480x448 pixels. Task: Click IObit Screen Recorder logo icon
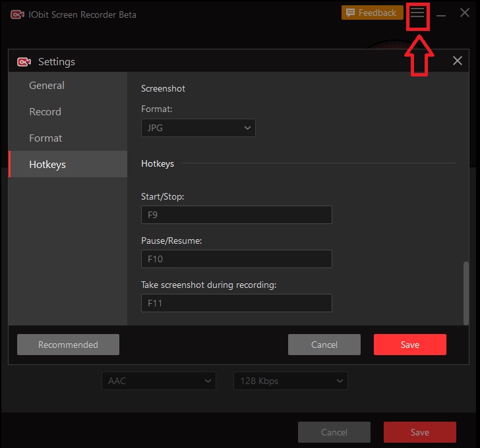click(17, 14)
